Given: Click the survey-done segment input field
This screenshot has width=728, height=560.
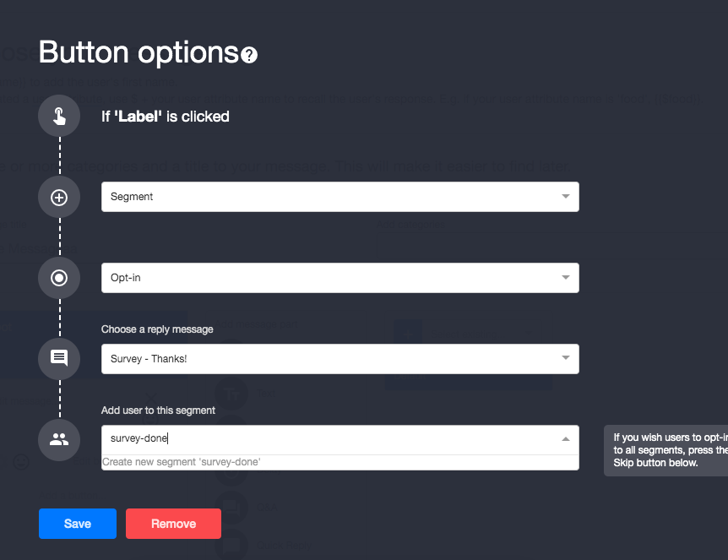Looking at the screenshot, I should tap(329, 439).
